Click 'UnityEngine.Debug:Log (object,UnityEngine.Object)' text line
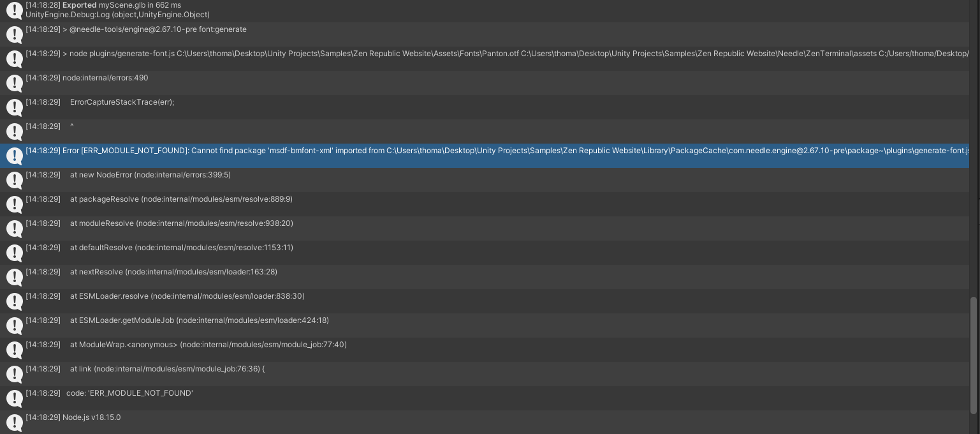980x434 pixels. tap(117, 15)
